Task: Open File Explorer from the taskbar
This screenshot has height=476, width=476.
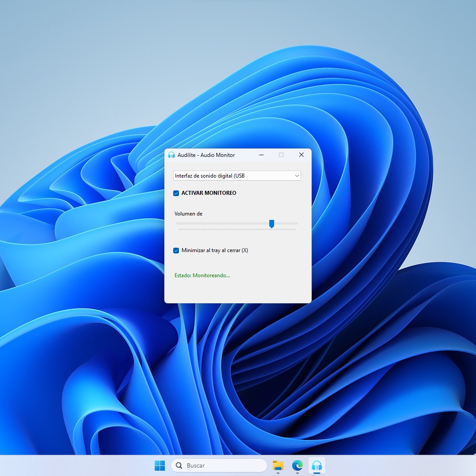Action: coord(278,465)
